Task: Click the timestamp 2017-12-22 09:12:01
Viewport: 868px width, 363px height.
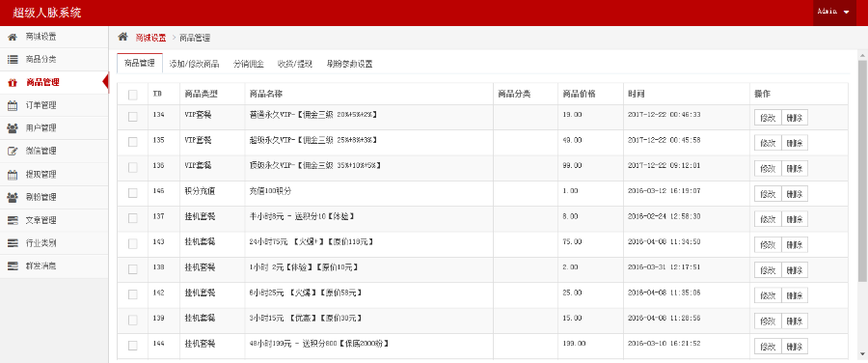Action: [665, 166]
